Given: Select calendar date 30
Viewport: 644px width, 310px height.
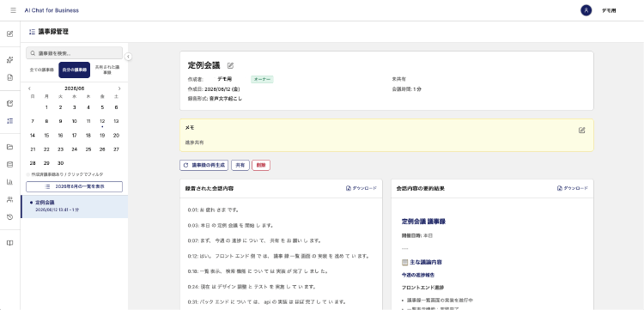Looking at the screenshot, I should [x=60, y=163].
